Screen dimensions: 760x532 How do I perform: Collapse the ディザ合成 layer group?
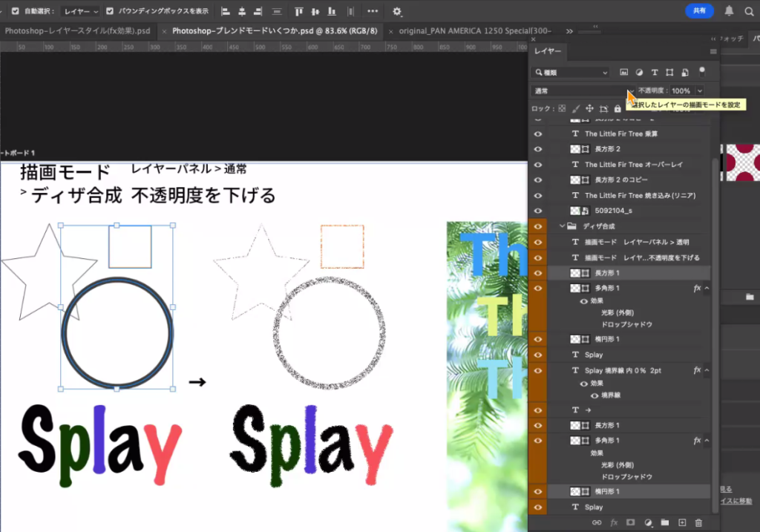pos(563,226)
